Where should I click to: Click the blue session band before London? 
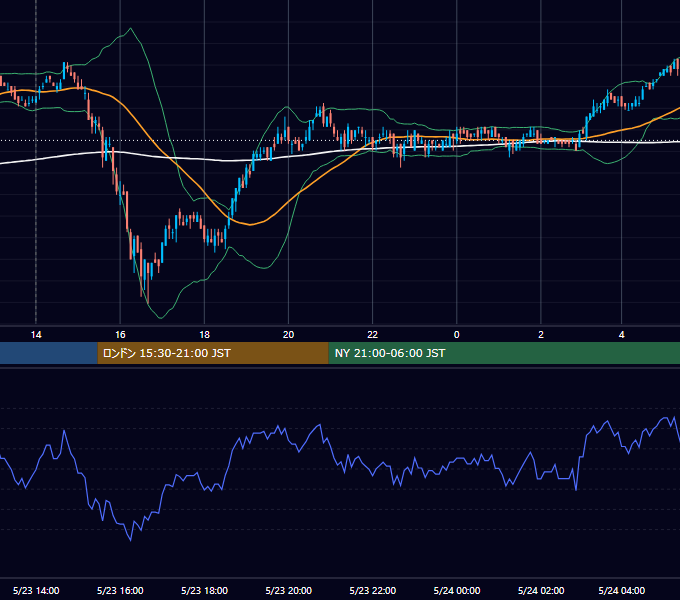(49, 353)
